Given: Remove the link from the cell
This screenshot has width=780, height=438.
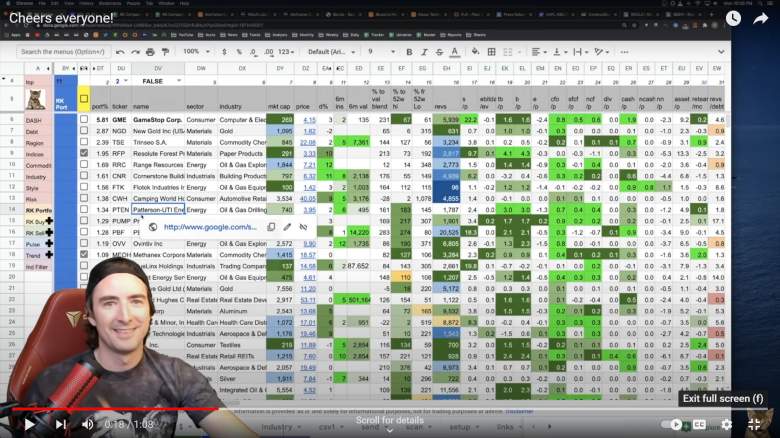Looking at the screenshot, I should click(304, 227).
